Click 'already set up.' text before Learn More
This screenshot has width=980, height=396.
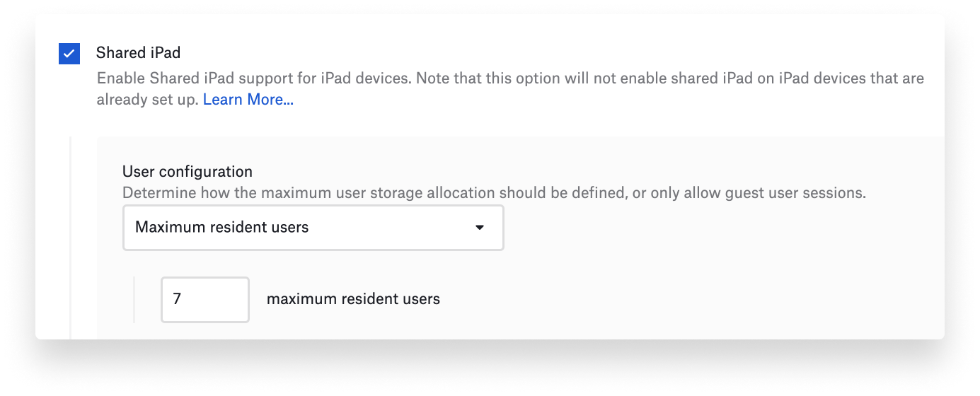pyautogui.click(x=148, y=100)
